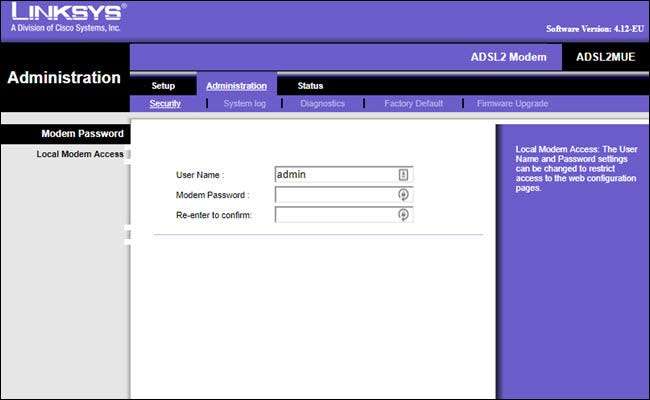Click the Local Modem Access label
The height and width of the screenshot is (400, 650).
pos(80,154)
